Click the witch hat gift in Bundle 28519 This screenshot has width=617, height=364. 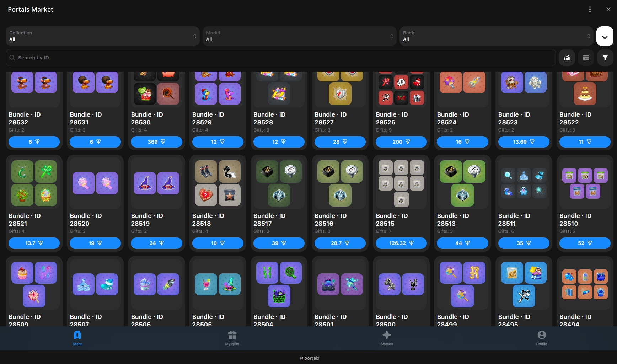(x=145, y=183)
